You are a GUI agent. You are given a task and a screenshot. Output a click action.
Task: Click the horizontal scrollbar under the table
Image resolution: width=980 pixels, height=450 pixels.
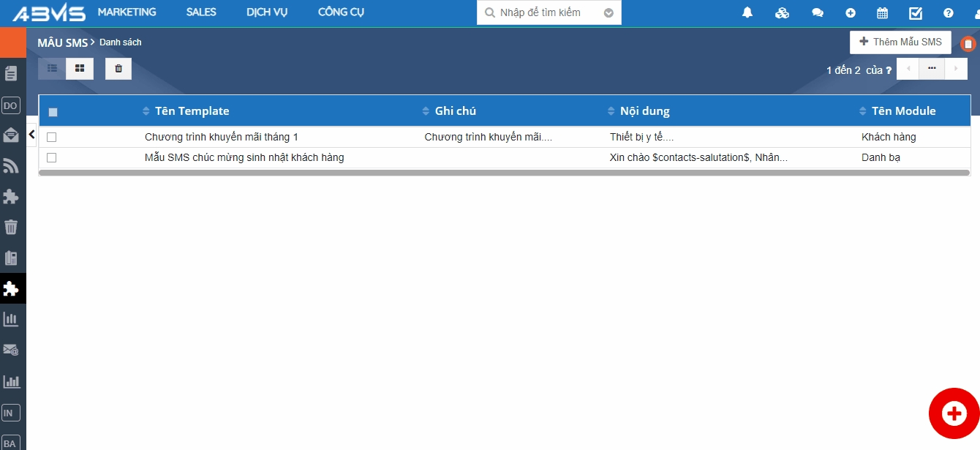click(504, 173)
